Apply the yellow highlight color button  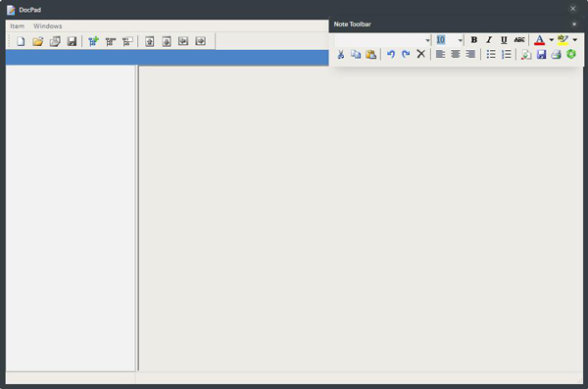(563, 40)
